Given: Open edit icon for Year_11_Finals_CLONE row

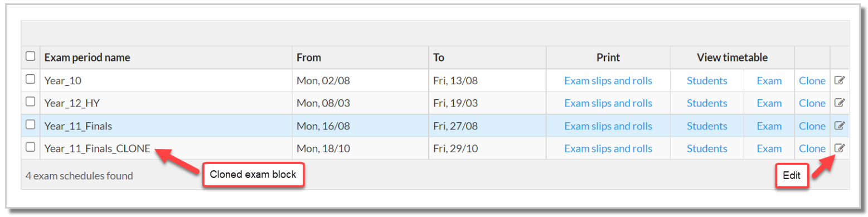Looking at the screenshot, I should pos(840,148).
